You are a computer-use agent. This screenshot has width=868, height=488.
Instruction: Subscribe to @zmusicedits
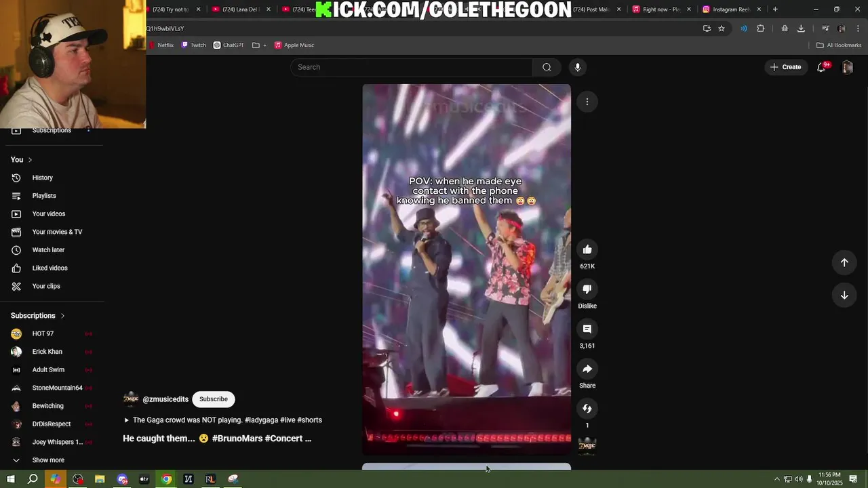click(214, 399)
